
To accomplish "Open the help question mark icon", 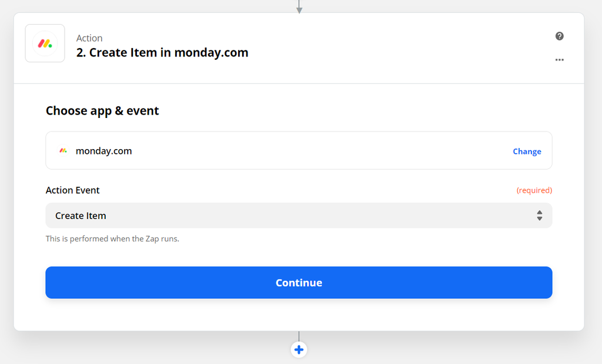I will pyautogui.click(x=559, y=36).
